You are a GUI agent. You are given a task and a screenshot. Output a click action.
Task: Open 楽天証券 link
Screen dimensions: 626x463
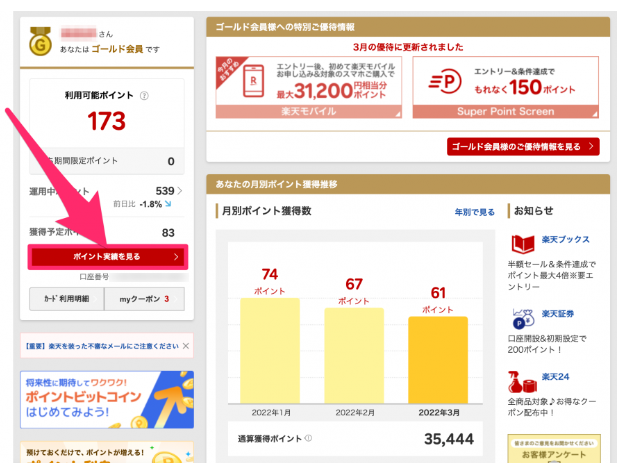[557, 314]
